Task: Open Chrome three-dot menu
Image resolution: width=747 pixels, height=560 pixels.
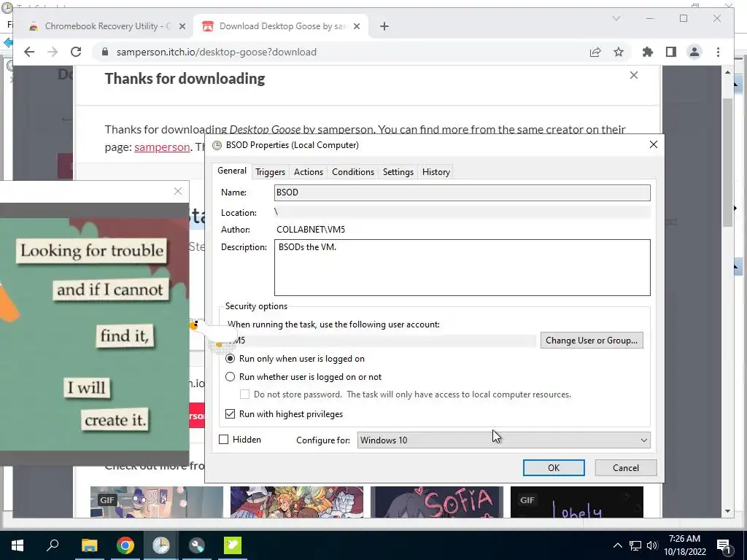Action: click(x=718, y=52)
